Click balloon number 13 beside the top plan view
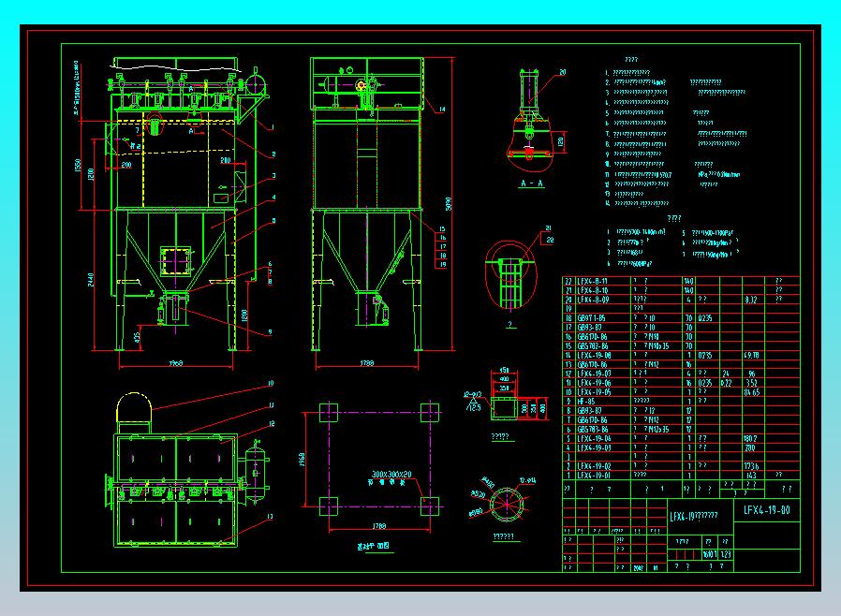 point(270,516)
